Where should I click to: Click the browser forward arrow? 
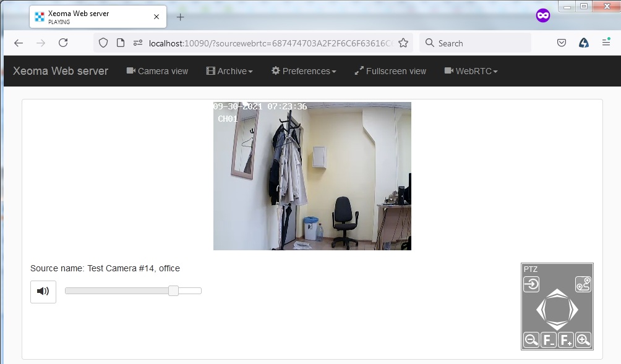click(x=41, y=43)
